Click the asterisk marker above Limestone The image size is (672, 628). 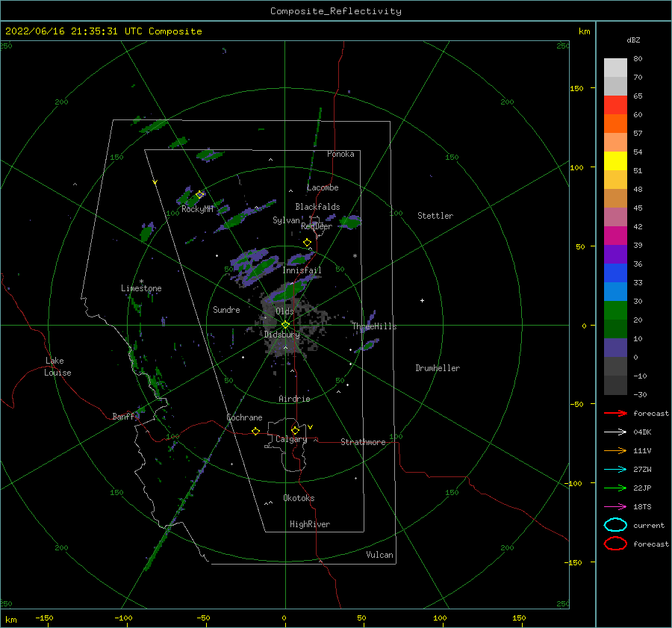(x=141, y=282)
